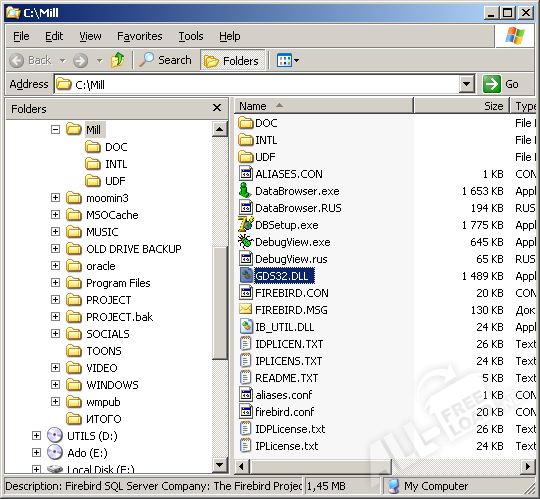
Task: Click the green Go arrow icon
Action: (492, 84)
